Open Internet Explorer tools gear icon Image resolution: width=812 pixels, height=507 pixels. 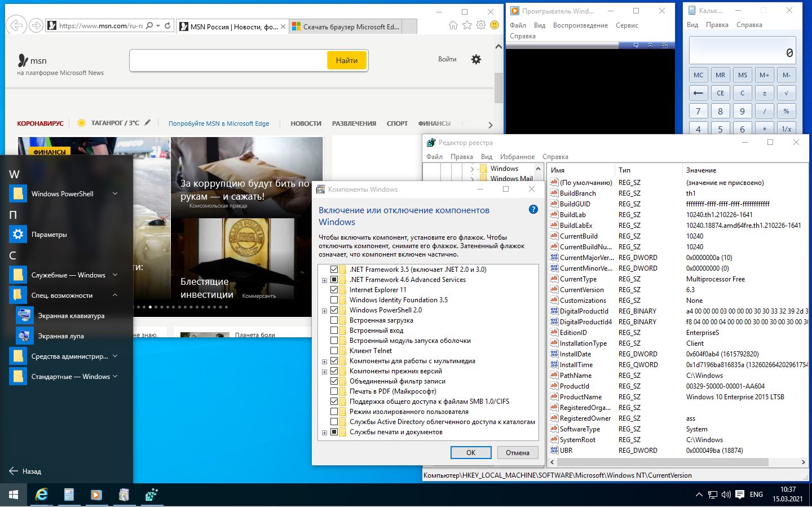481,25
